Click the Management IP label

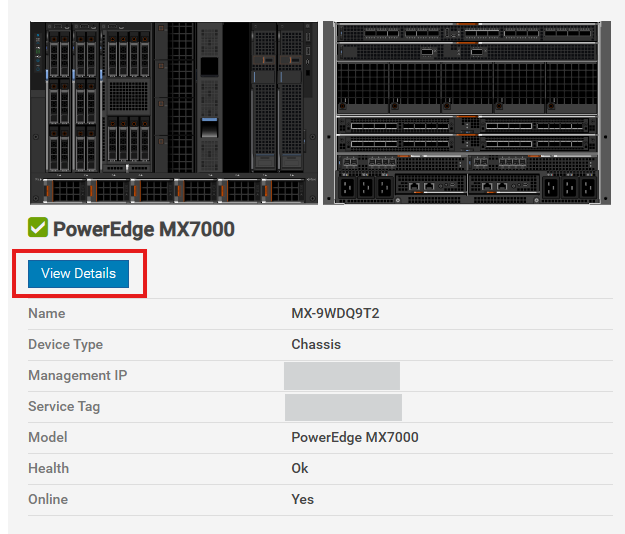click(x=78, y=375)
